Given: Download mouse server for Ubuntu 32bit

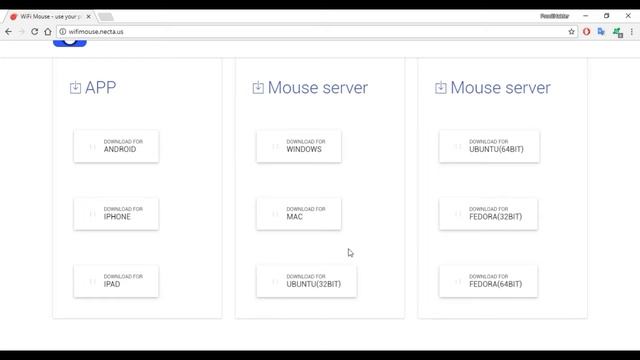Looking at the screenshot, I should 307,281.
